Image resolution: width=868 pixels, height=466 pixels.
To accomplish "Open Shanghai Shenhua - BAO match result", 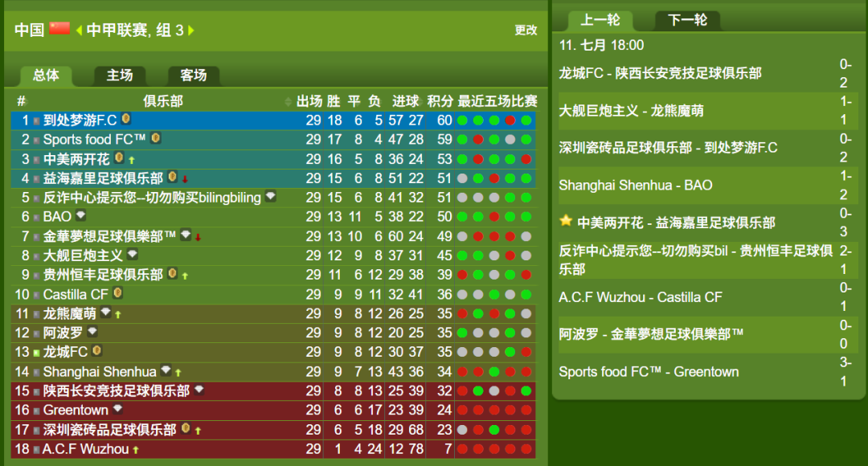I will coord(636,186).
